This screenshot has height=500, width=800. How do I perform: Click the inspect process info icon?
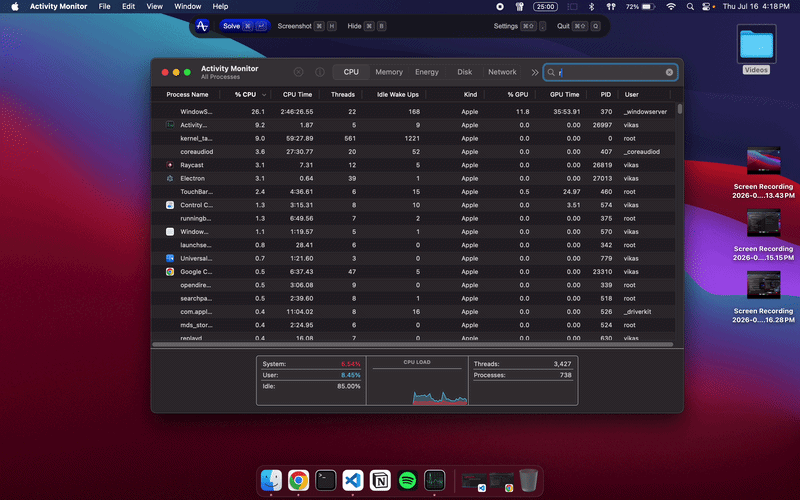point(320,72)
